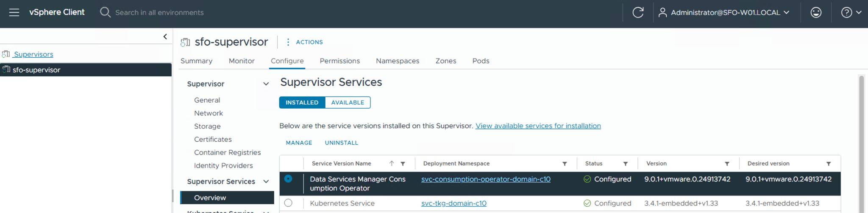Collapse the left navigation pane arrow
868x213 pixels.
[x=165, y=36]
